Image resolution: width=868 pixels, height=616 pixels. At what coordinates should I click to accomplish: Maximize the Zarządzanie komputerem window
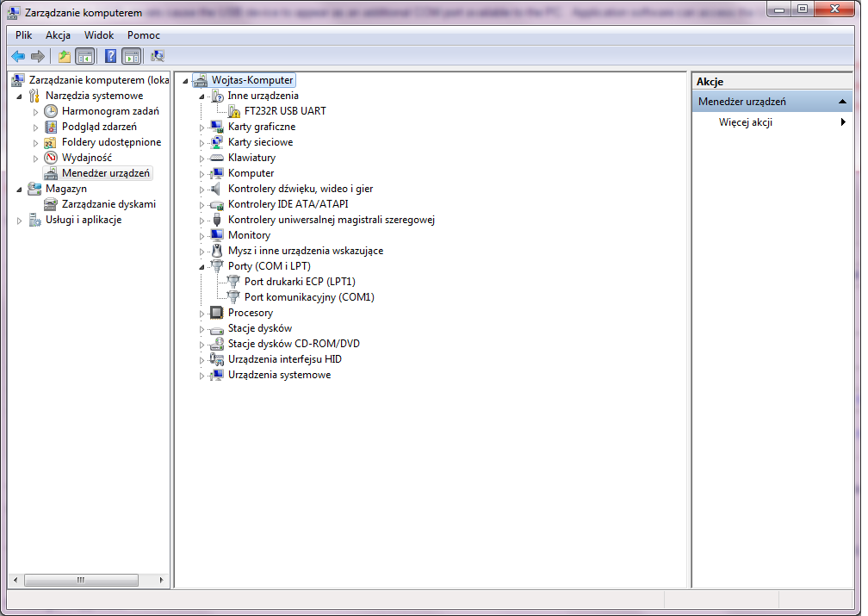pos(803,9)
